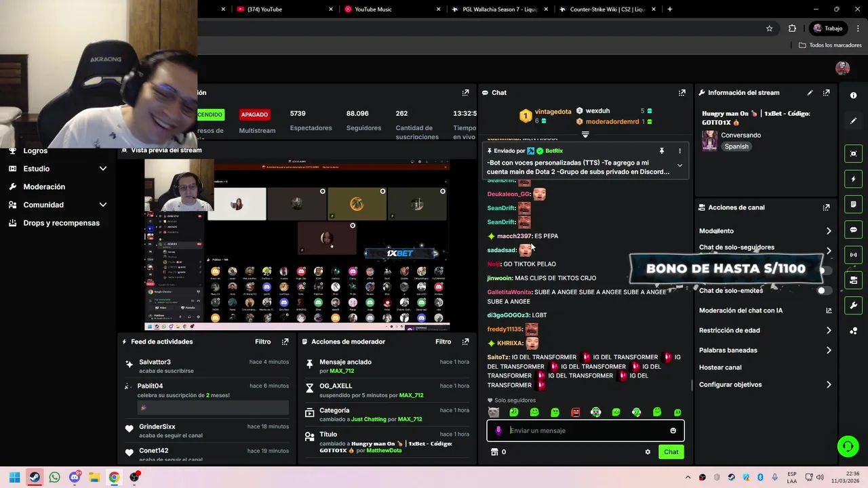
Task: Click the shop icon below chat input
Action: (494, 452)
